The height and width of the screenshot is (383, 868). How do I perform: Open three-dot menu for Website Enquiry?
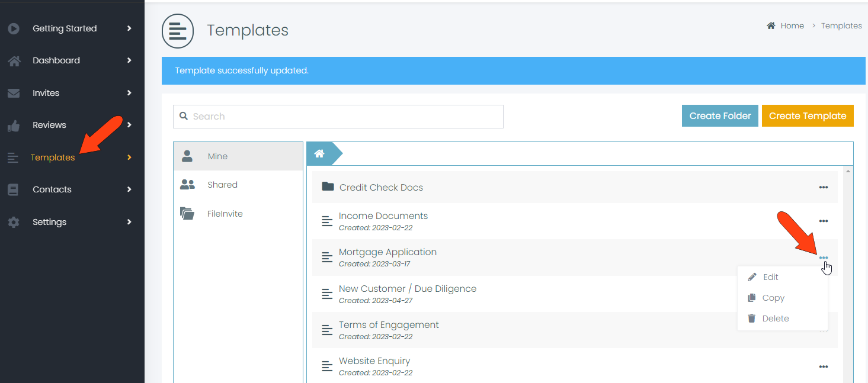[823, 366]
